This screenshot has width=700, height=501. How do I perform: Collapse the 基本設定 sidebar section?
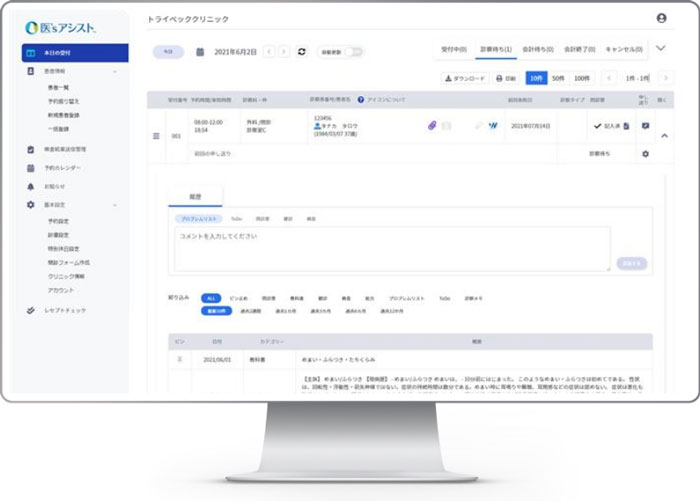click(116, 204)
